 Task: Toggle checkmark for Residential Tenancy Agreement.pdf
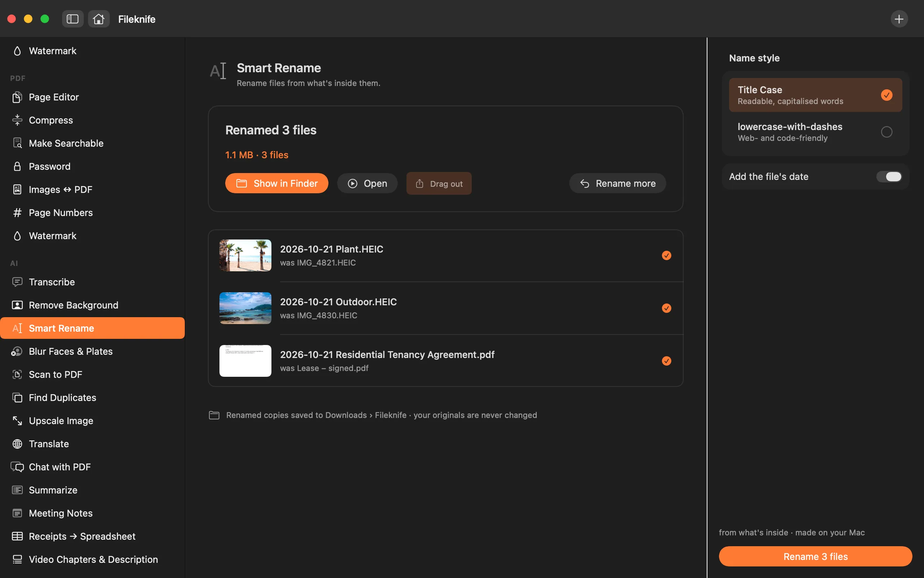[666, 361]
